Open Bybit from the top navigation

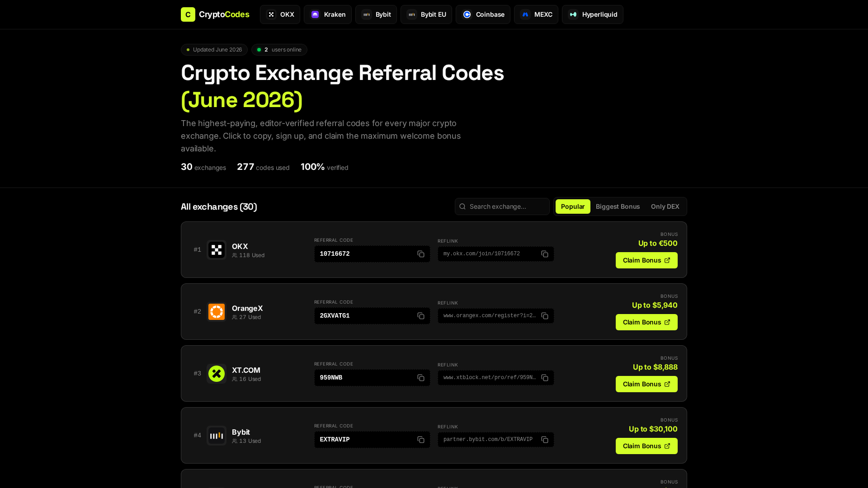click(376, 14)
